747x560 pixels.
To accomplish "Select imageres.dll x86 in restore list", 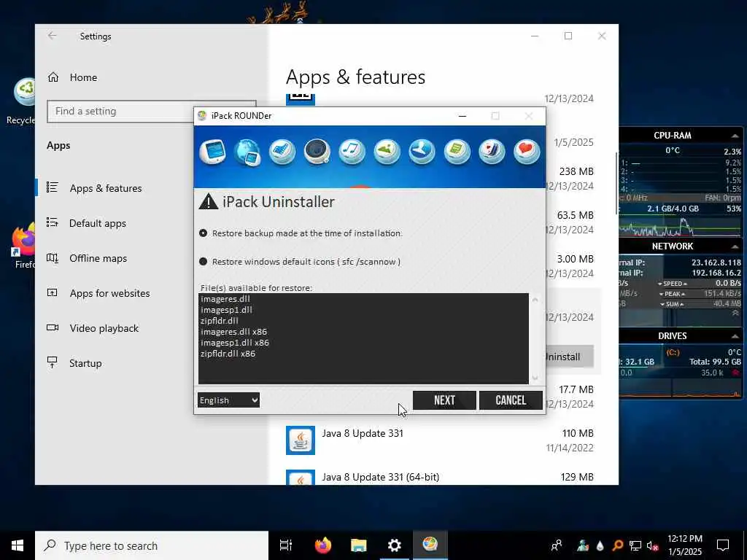I will pyautogui.click(x=233, y=332).
